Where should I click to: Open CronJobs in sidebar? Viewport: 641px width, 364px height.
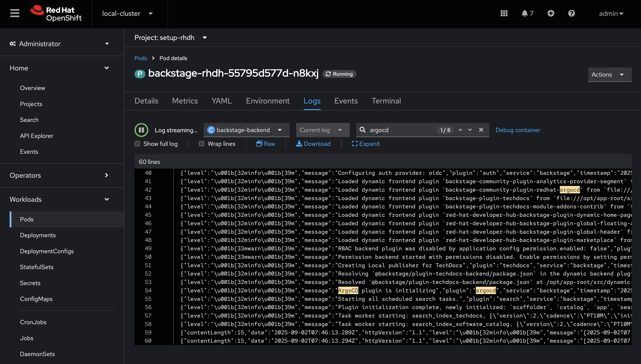(33, 322)
